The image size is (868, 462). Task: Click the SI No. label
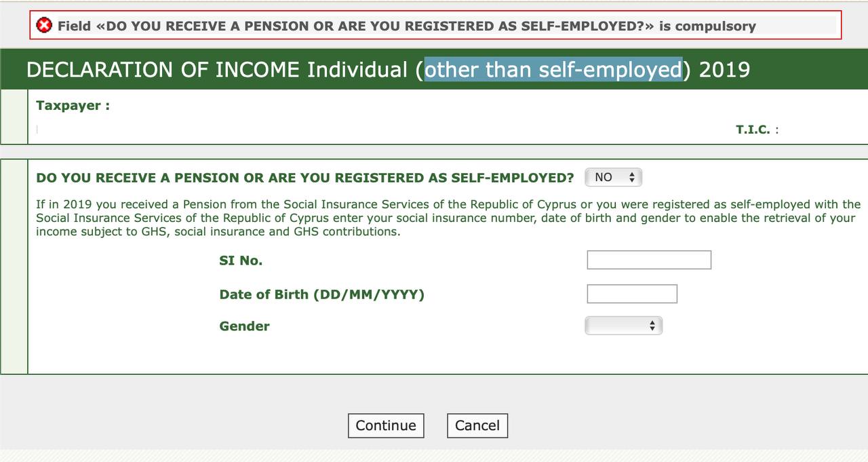tap(241, 261)
